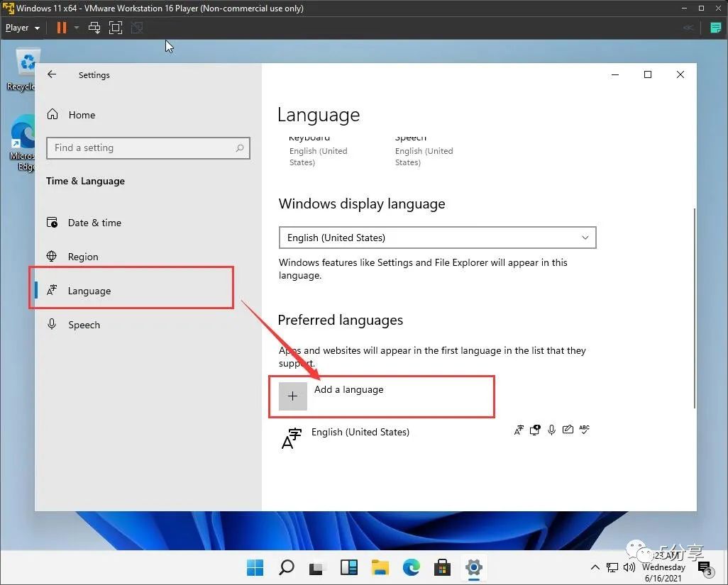Open Widgets from the taskbar
728x585 pixels.
(x=348, y=567)
